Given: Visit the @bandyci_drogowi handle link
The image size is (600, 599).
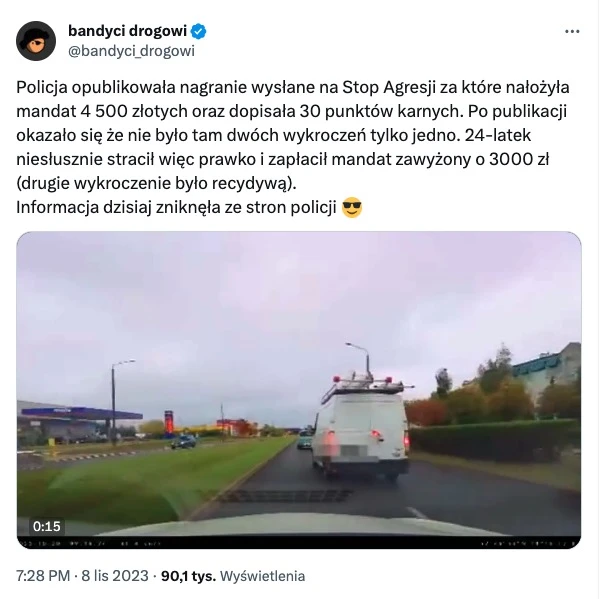Looking at the screenshot, I should 131,51.
